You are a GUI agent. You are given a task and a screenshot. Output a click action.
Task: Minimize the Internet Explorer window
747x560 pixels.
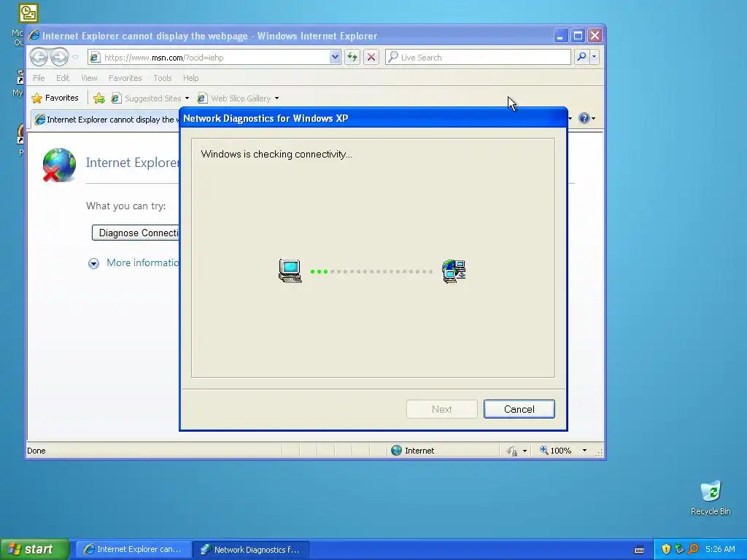click(561, 36)
